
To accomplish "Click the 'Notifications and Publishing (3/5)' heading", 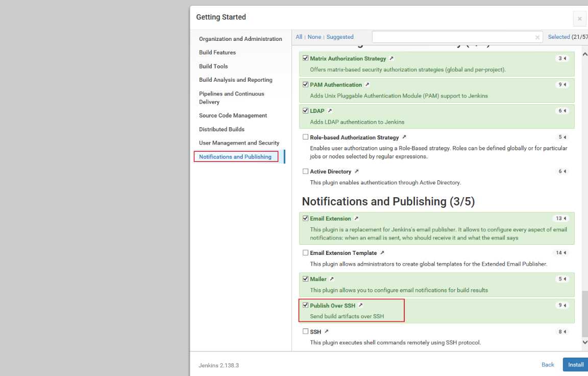I will [x=388, y=201].
